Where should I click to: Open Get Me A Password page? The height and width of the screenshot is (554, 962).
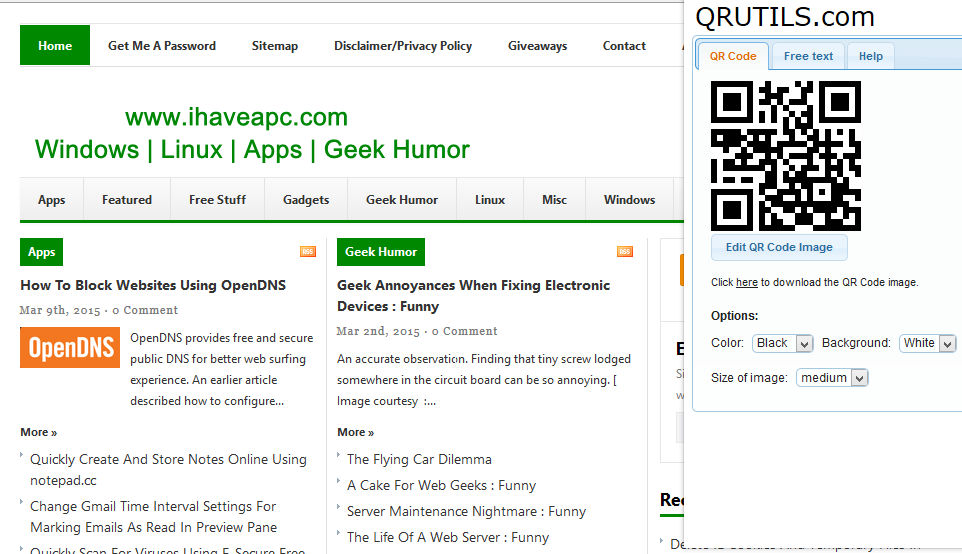[162, 45]
